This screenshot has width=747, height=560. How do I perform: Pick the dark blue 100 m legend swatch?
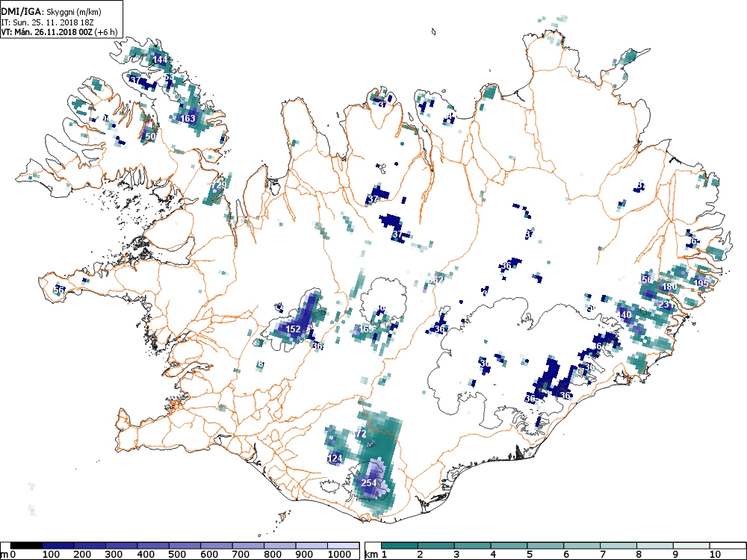tap(58, 545)
